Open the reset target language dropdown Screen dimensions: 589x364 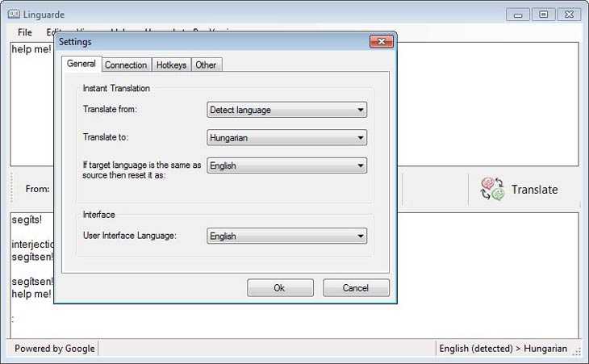tap(286, 165)
